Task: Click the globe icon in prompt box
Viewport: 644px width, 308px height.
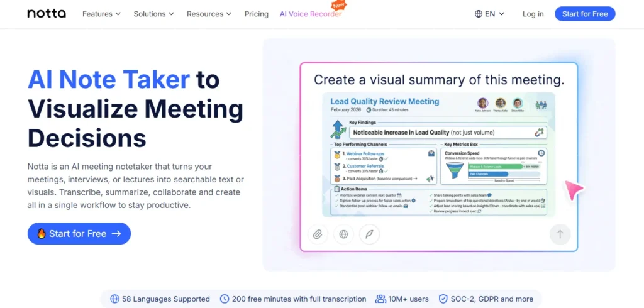Action: 343,234
